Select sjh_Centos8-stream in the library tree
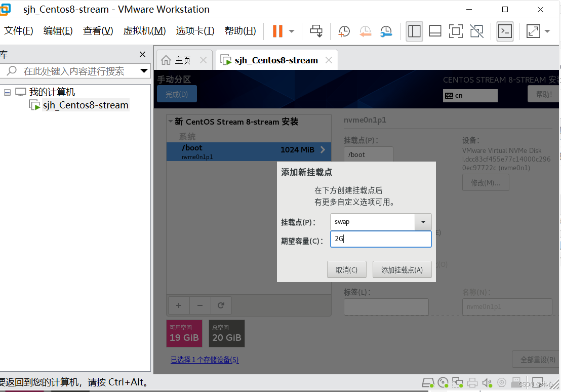Image resolution: width=561 pixels, height=392 pixels. [86, 105]
